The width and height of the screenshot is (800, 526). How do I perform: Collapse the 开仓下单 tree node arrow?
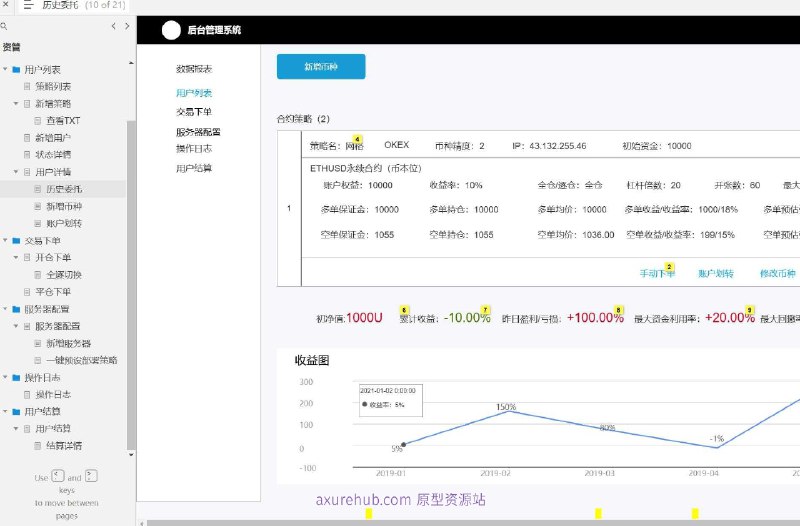(16, 257)
